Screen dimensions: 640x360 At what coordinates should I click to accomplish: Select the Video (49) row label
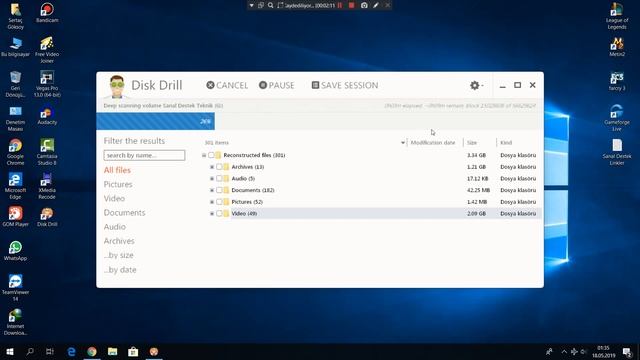click(x=244, y=213)
